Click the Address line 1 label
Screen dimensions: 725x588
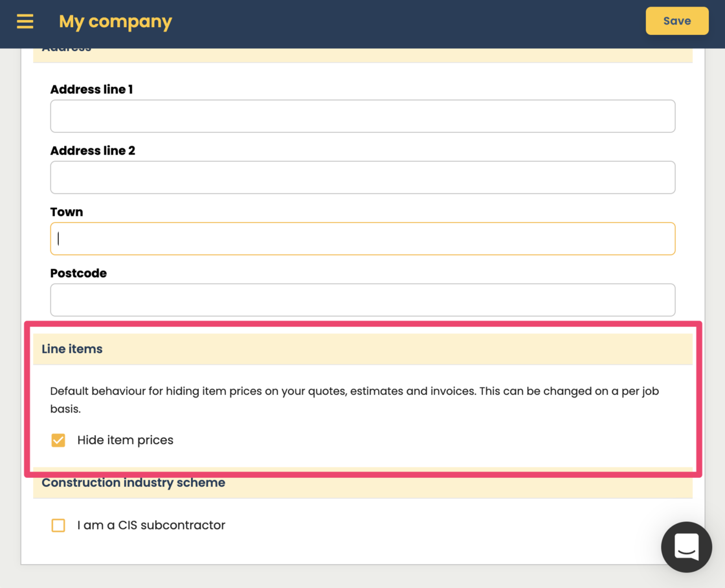tap(91, 89)
